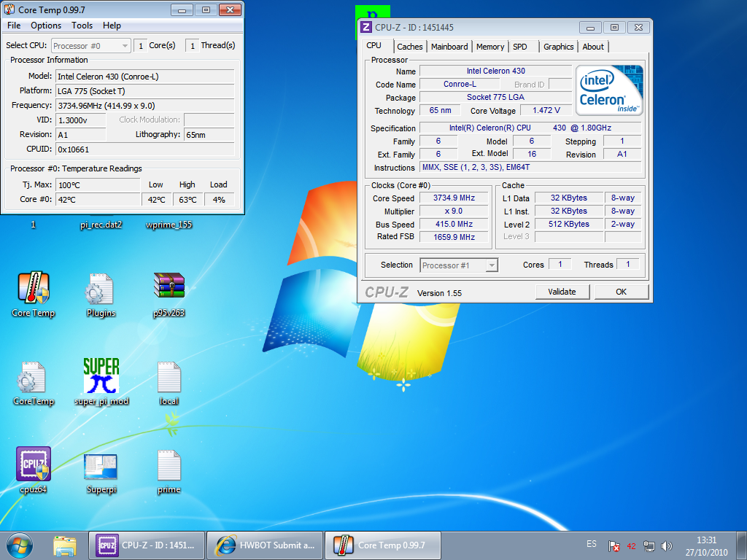Open the Core Temp Tools menu

[82, 26]
